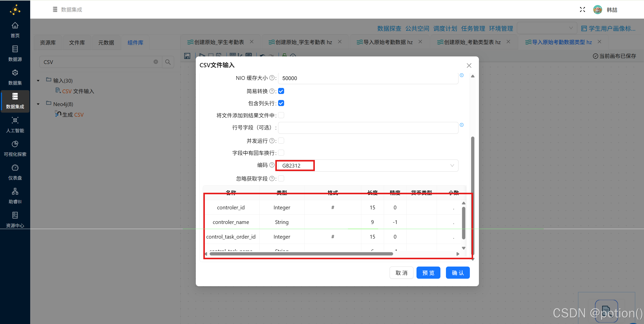Open the 数据探查 link
Screen dimensions: 644x324
[389, 28]
